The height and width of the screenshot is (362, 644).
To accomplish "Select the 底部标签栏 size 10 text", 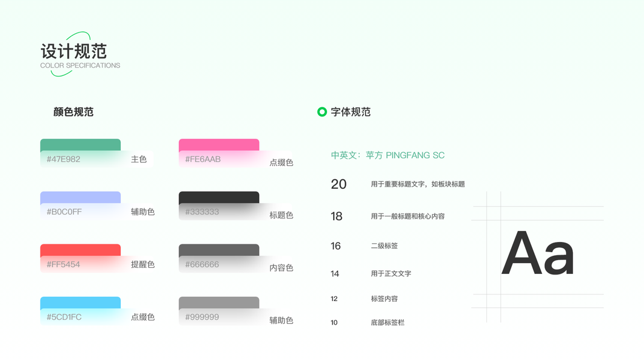I will tap(387, 322).
